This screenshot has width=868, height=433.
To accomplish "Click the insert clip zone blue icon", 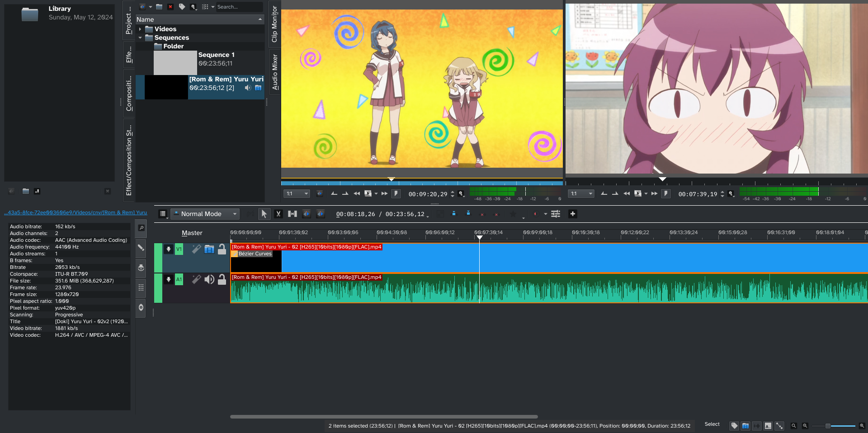I will 454,214.
